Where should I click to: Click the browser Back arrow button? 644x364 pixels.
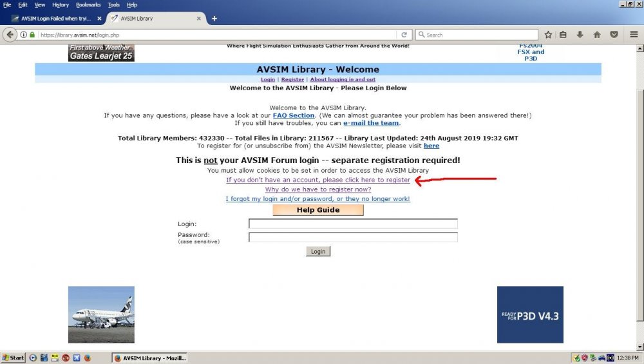(x=10, y=35)
